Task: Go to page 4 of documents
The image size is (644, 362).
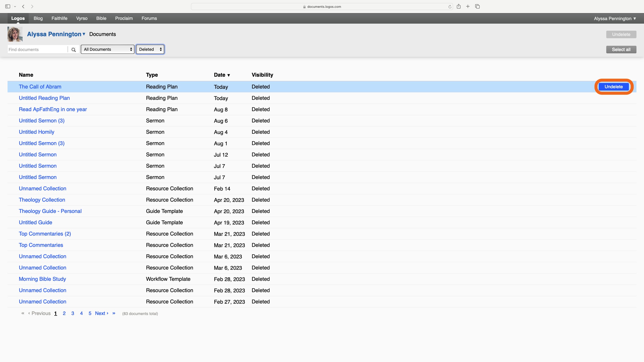Action: click(81, 313)
